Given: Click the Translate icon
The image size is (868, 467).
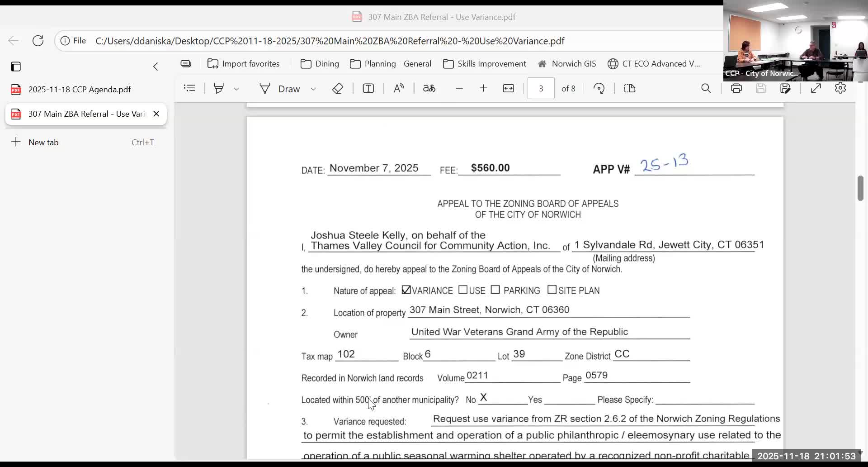Looking at the screenshot, I should [x=429, y=89].
